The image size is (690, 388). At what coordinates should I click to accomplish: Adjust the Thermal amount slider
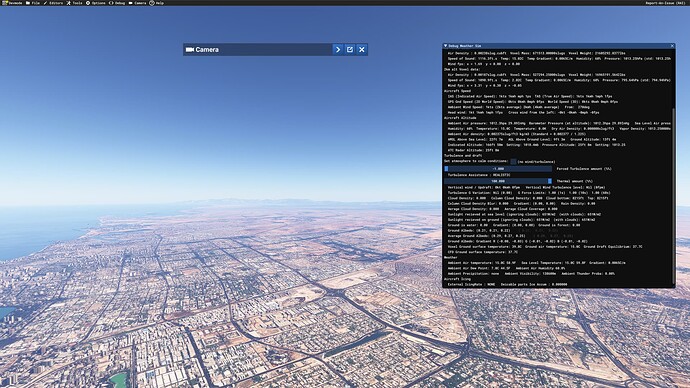(x=498, y=181)
